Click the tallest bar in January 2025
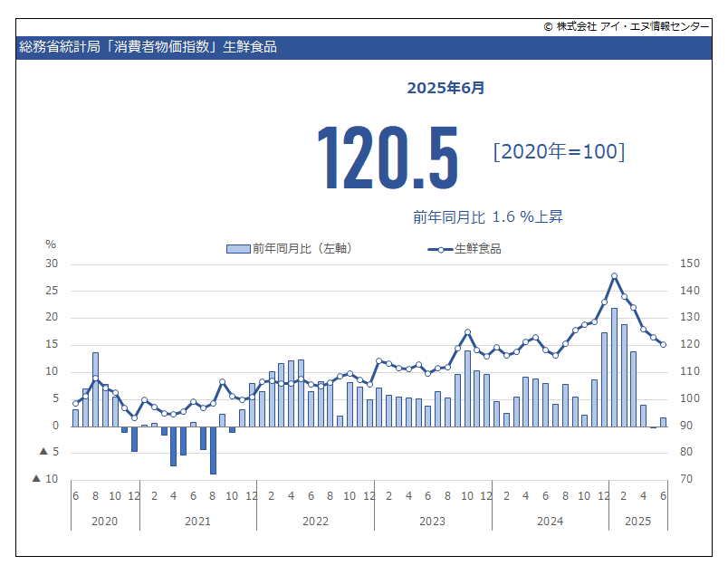Screen dimensions: 728x575 point(614,368)
